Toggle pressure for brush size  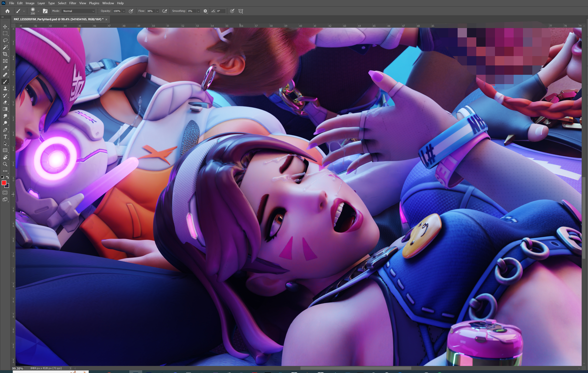232,11
